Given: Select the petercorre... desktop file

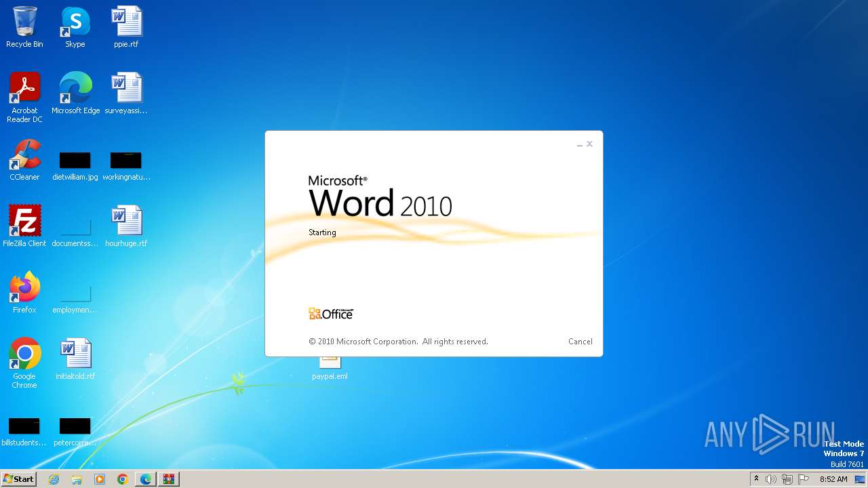Looking at the screenshot, I should point(75,432).
